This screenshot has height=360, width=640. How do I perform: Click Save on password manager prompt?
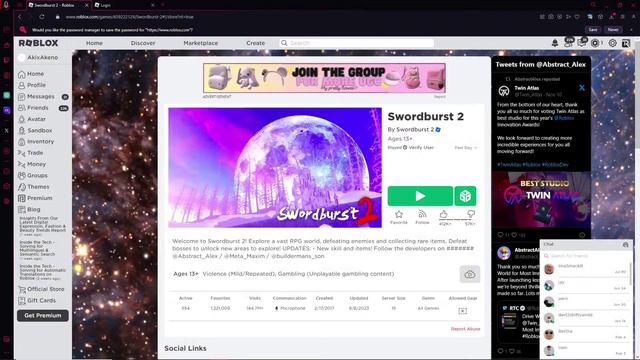click(593, 29)
